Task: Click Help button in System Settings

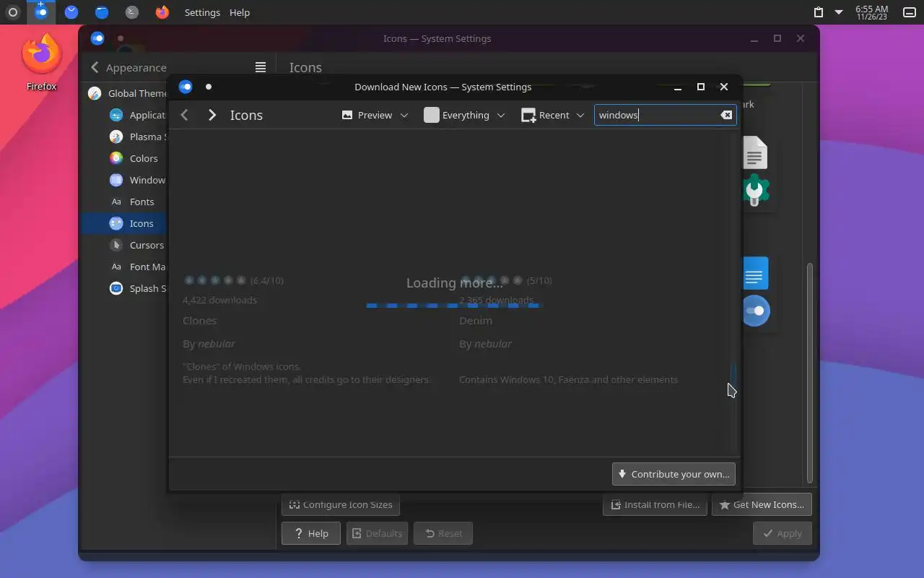Action: click(x=311, y=533)
